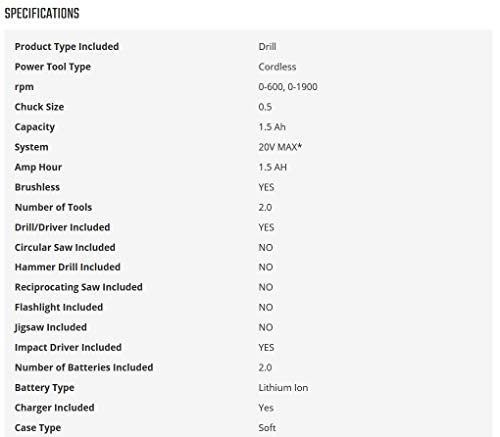Screen dimensions: 500x437
Task: Click the Hammer Drill Included label
Action: click(68, 267)
